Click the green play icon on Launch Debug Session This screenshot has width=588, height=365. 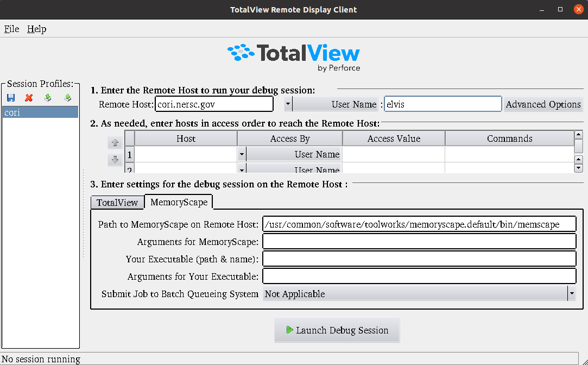290,330
